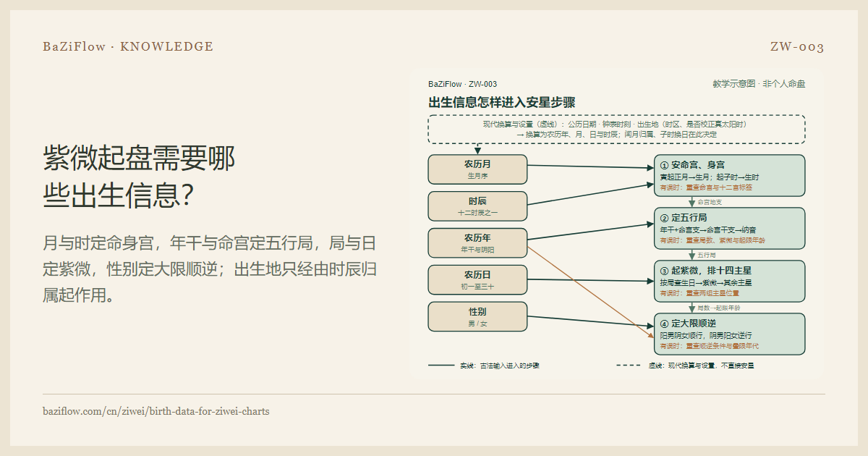This screenshot has width=868, height=456.
Task: Click the warning '重查命宫与十二宫标签'
Action: (719, 187)
